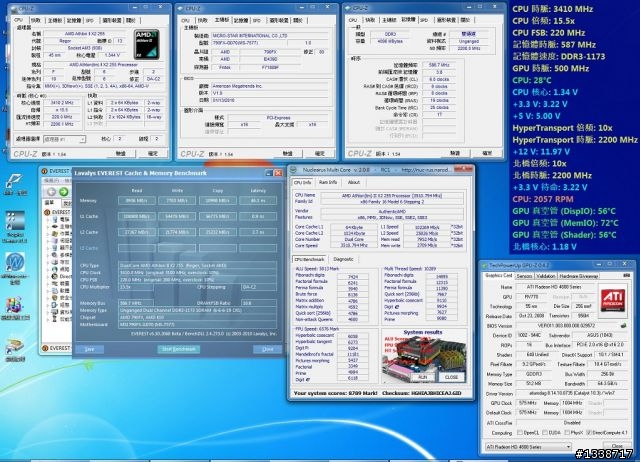Viewport: 640px width, 462px height.
Task: Click the ATI CrossFire field showing Disabled
Action: click(x=571, y=423)
